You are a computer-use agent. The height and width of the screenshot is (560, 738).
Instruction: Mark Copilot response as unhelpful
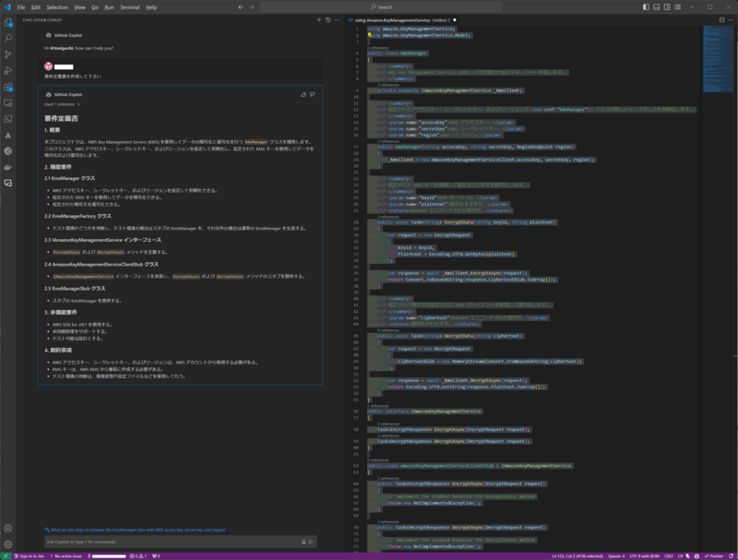click(x=313, y=95)
